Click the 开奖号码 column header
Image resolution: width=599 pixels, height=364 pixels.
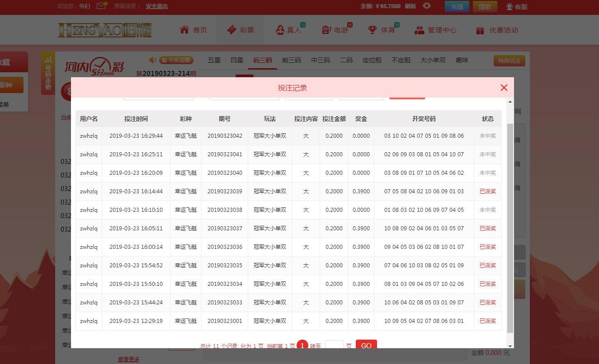click(x=424, y=119)
